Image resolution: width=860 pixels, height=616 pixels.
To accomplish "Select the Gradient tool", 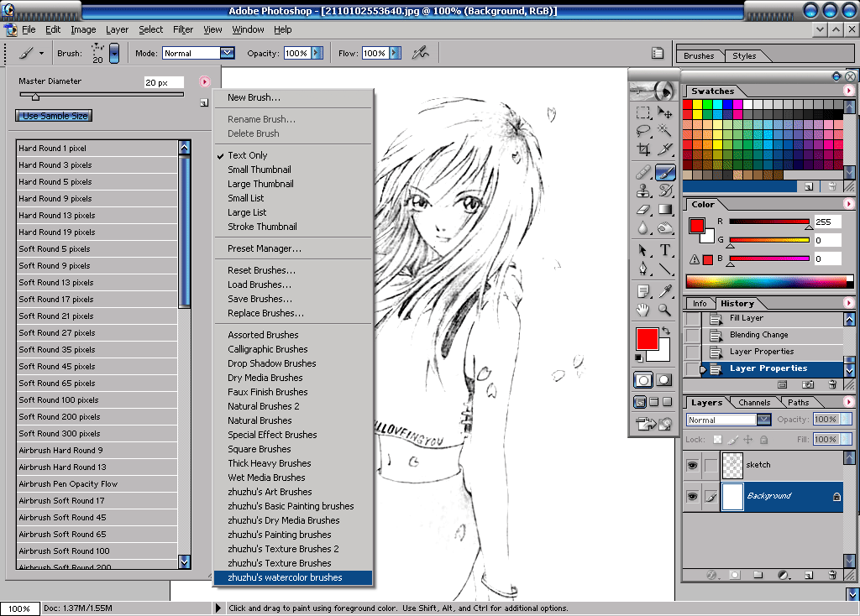I will pos(665,209).
